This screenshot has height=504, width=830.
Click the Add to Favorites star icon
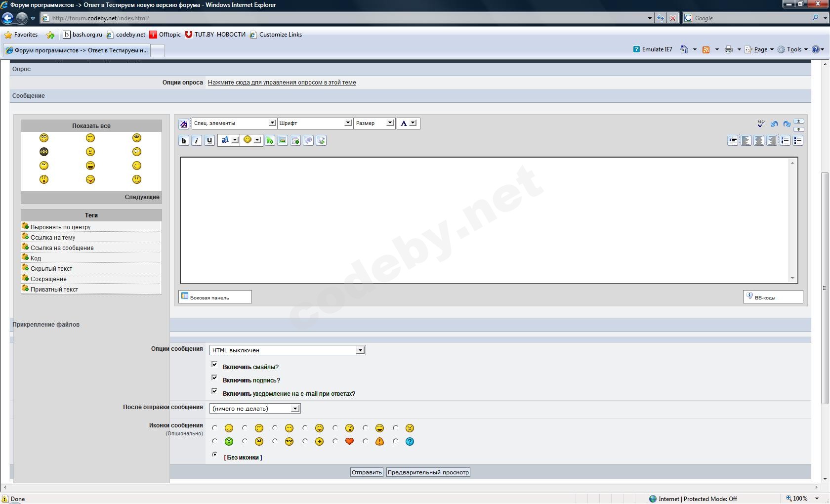click(50, 35)
